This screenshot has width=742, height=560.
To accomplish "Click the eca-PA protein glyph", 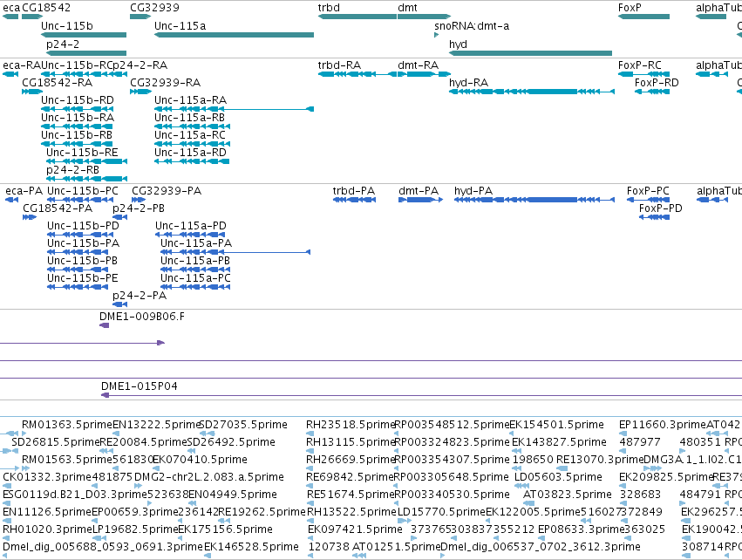I will tap(12, 200).
